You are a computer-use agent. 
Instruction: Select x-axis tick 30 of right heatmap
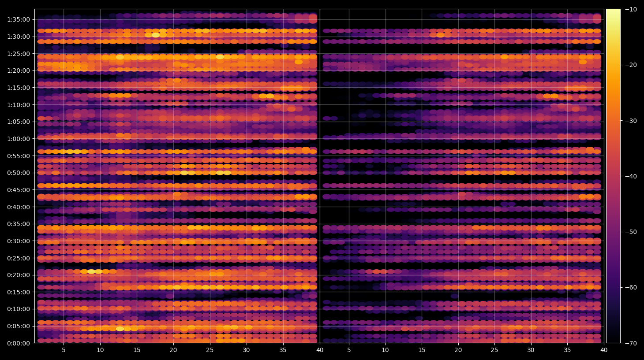pyautogui.click(x=531, y=350)
